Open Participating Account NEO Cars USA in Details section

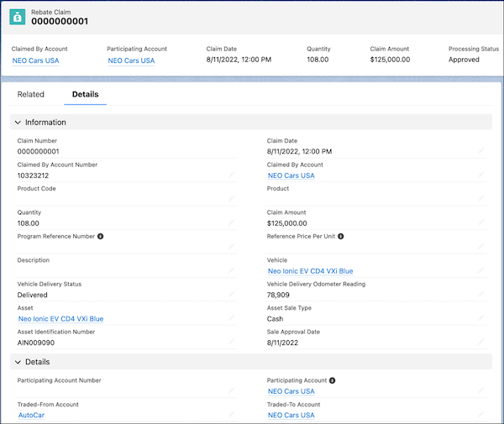[x=291, y=391]
